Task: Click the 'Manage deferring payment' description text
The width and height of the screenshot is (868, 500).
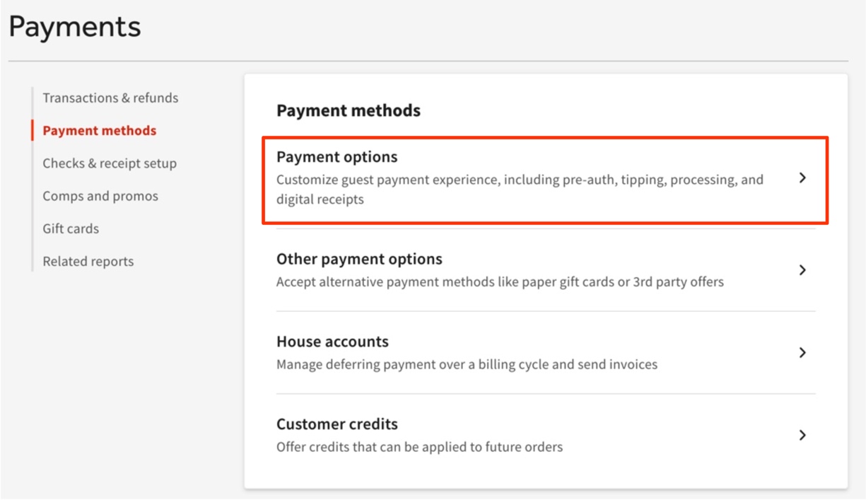Action: point(467,365)
